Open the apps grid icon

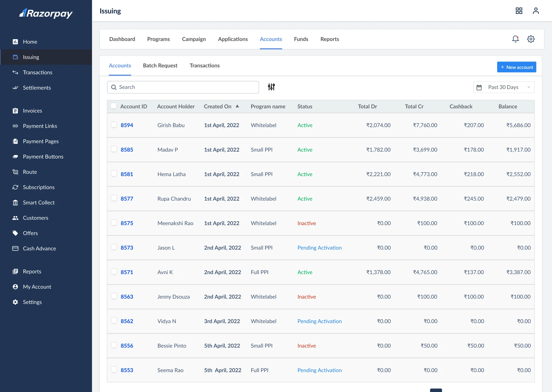(x=519, y=11)
